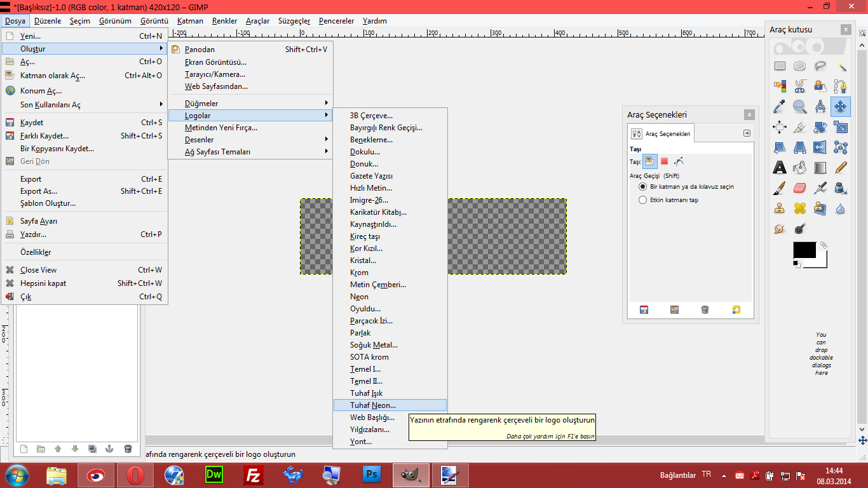Select the Scissors Select tool
This screenshot has width=868, height=488.
click(800, 86)
